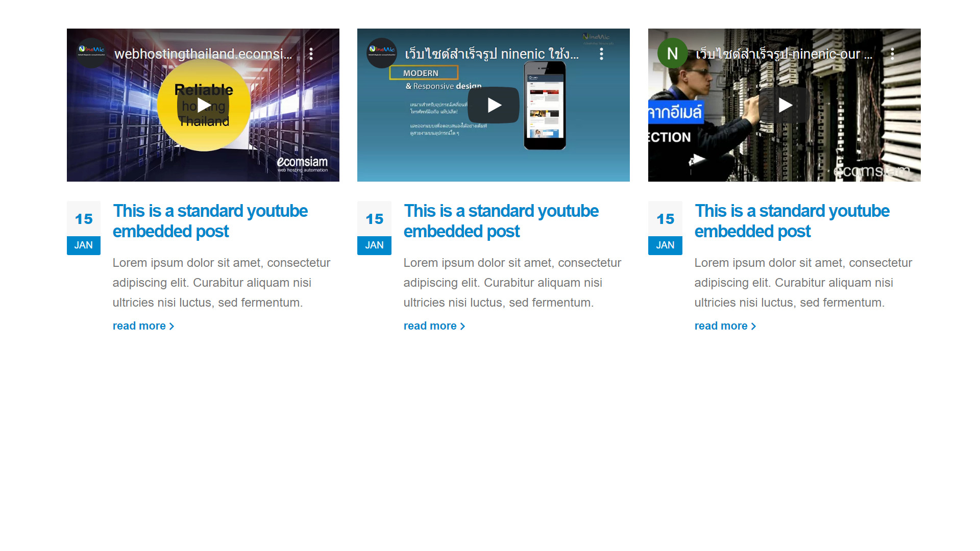Click 'read more' under the first post

(x=143, y=326)
